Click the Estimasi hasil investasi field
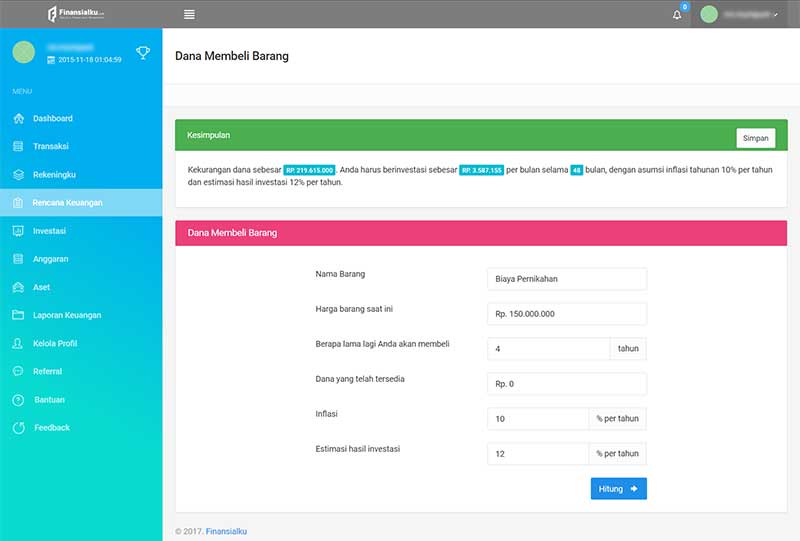 [538, 454]
